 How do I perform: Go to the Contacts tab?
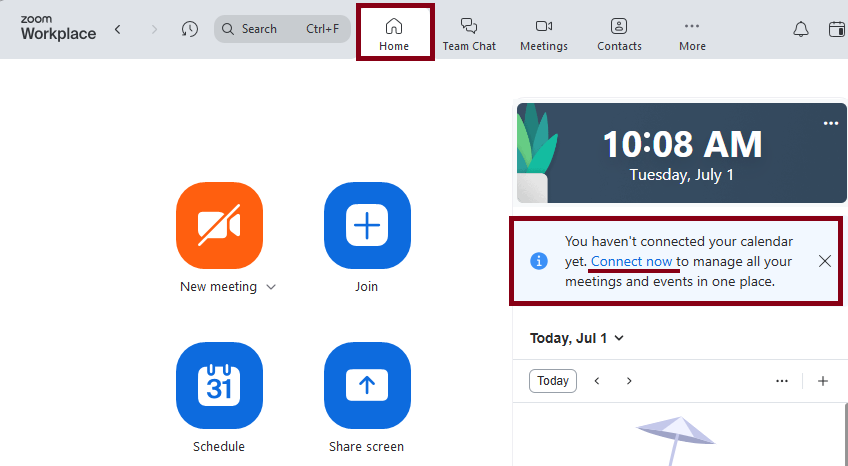click(619, 33)
